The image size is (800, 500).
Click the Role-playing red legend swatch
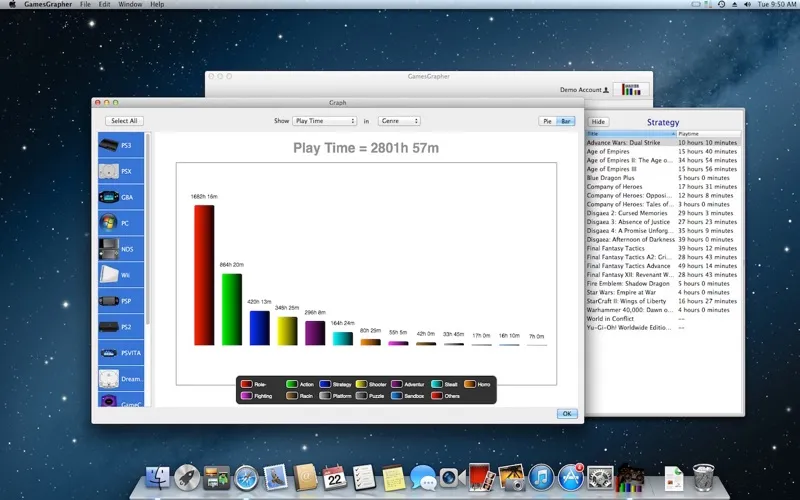coord(246,384)
